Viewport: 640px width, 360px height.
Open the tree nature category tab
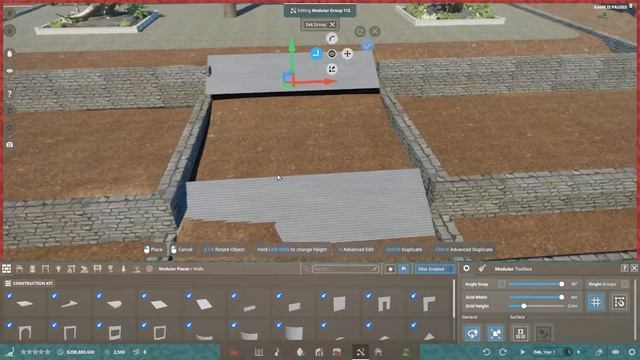click(x=123, y=269)
